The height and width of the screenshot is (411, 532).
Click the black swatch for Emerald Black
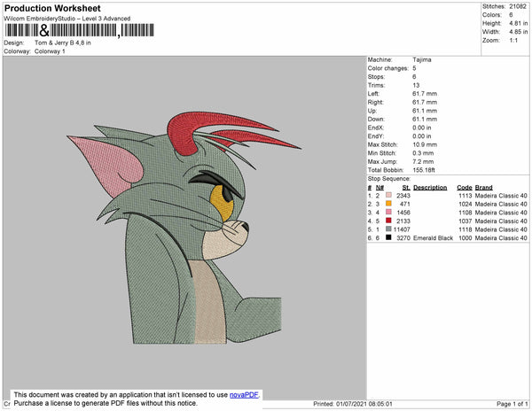tap(388, 237)
